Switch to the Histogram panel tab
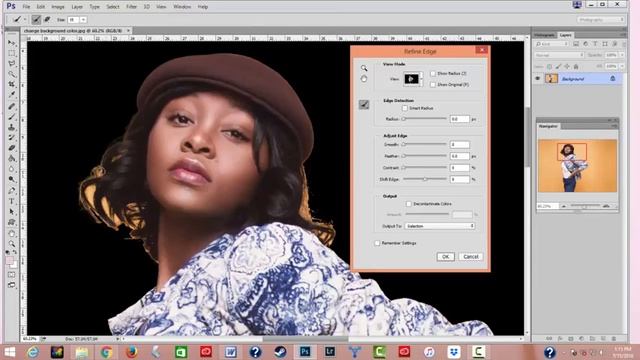The image size is (640, 360). tap(545, 35)
